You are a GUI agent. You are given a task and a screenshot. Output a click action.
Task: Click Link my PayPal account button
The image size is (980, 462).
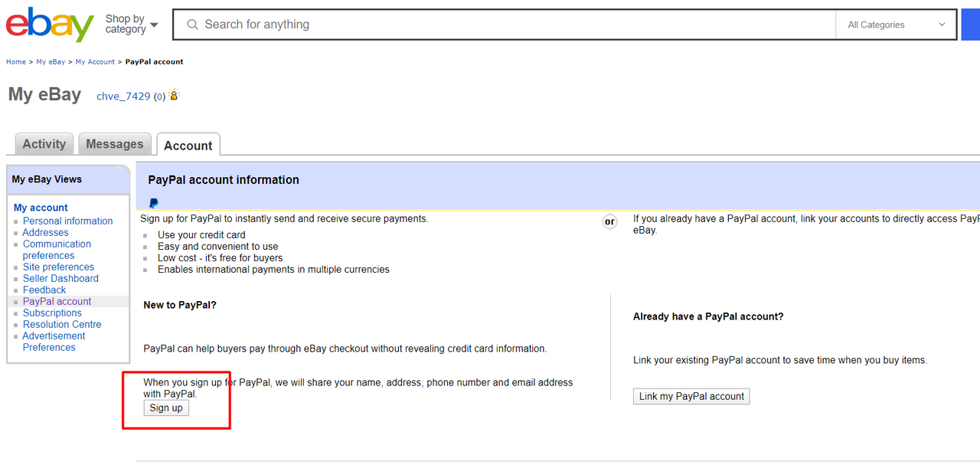[691, 396]
